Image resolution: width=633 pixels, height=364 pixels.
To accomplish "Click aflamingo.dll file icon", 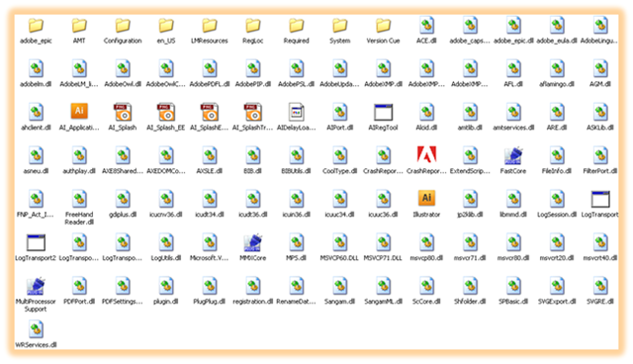I will (557, 69).
